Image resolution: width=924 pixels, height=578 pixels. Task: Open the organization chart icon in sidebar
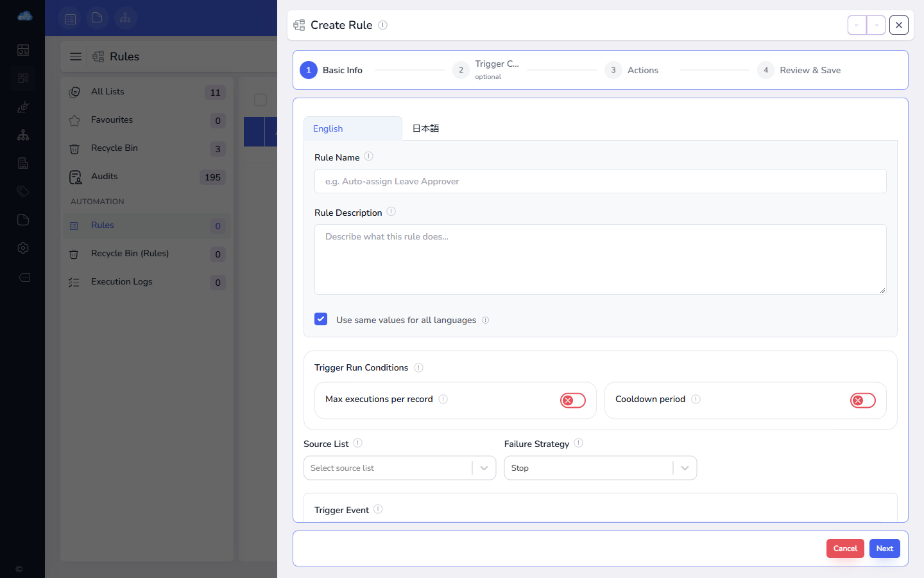point(23,135)
